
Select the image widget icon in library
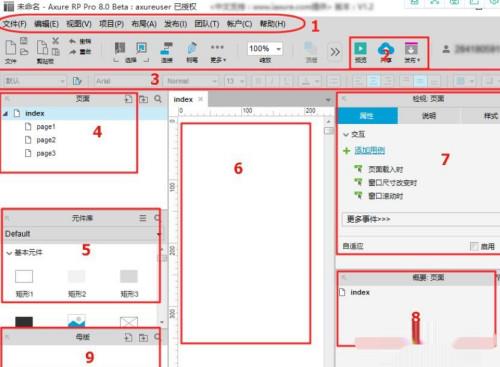(x=76, y=321)
